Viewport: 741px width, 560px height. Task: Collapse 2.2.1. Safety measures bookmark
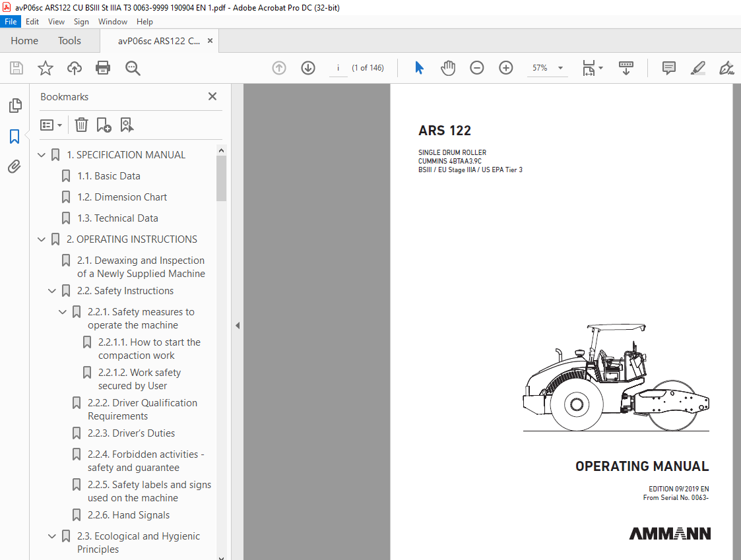pyautogui.click(x=63, y=312)
